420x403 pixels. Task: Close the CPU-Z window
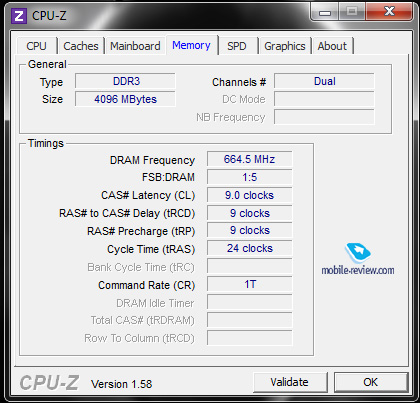[389, 12]
